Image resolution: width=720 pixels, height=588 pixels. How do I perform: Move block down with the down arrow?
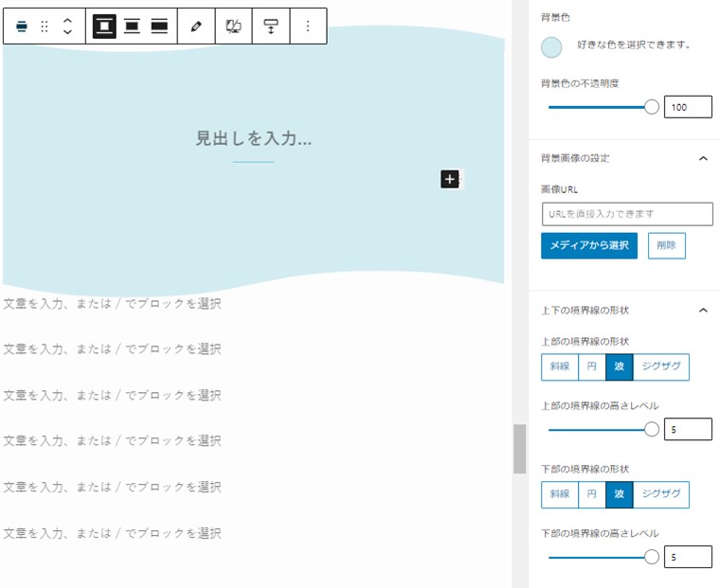click(67, 31)
